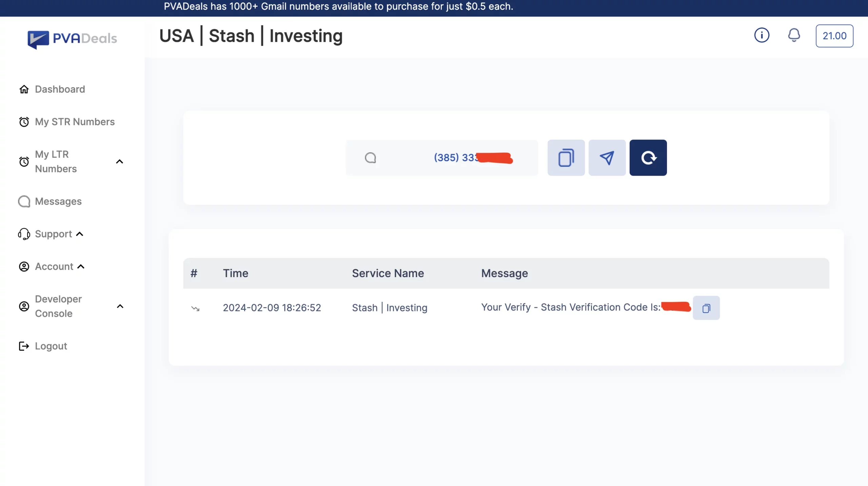The width and height of the screenshot is (868, 486).
Task: Click the (385) 33 phone number
Action: [x=473, y=158]
